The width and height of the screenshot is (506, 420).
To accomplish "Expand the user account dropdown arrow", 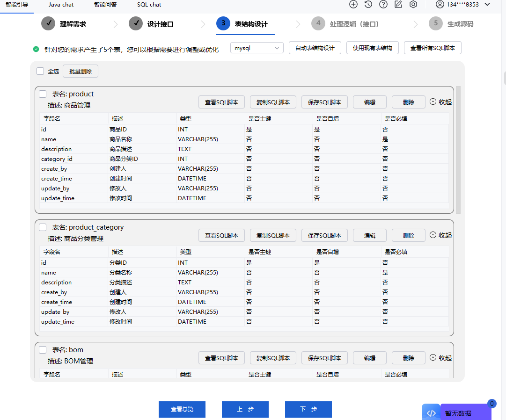I will pyautogui.click(x=487, y=5).
